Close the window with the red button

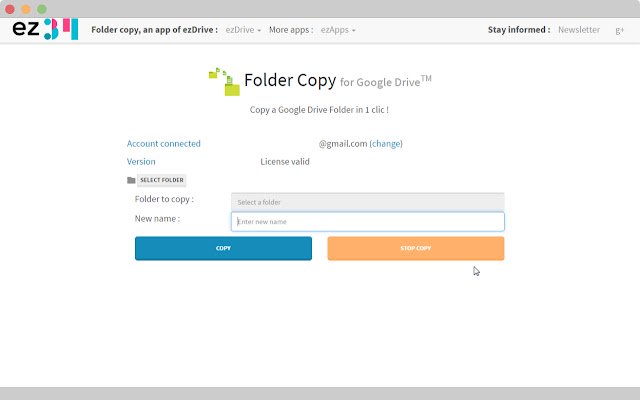point(10,9)
